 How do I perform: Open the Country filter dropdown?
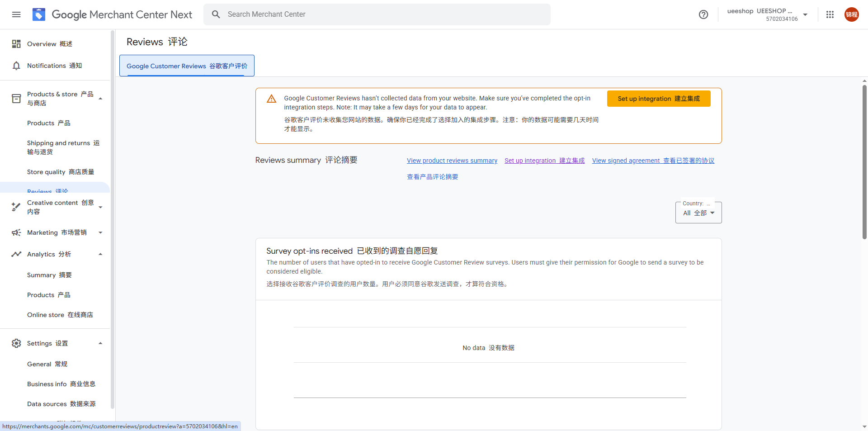click(x=698, y=213)
